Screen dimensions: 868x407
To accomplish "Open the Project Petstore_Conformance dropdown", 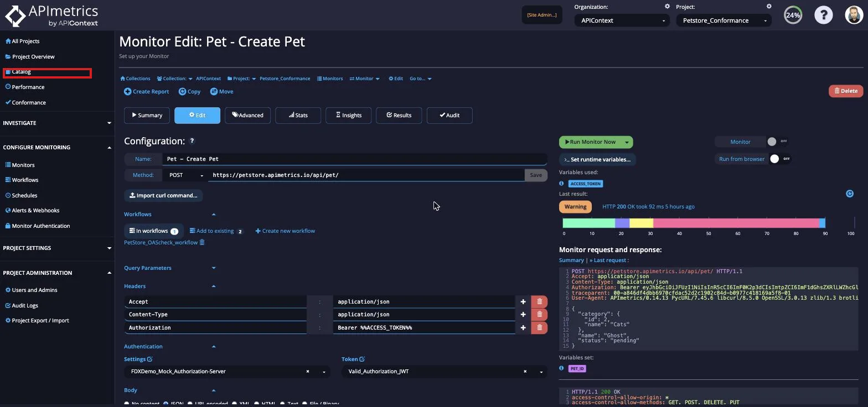I will click(724, 20).
